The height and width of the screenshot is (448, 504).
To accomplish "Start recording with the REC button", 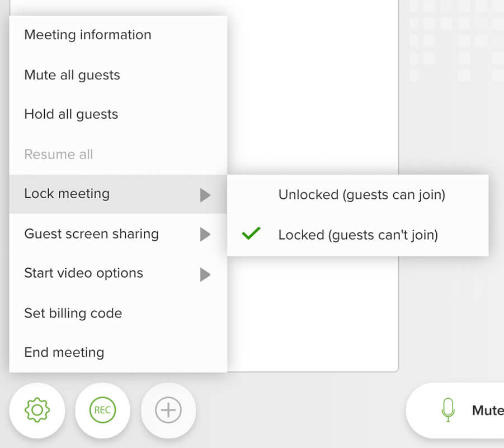I will coord(102,410).
